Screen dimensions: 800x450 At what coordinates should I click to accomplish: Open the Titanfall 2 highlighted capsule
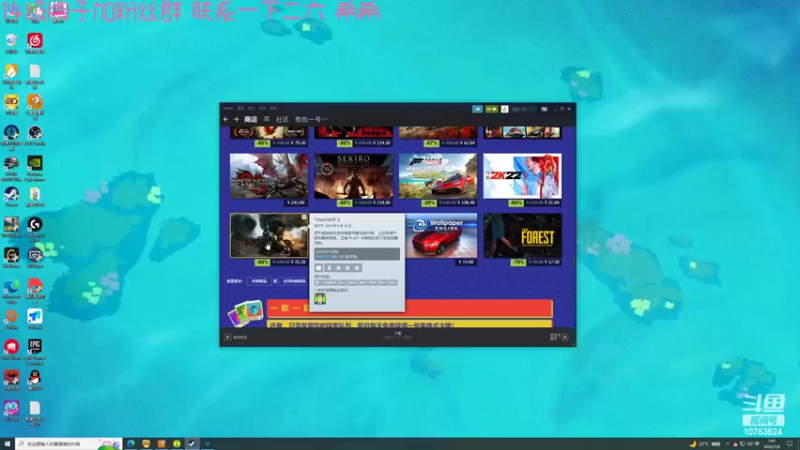pyautogui.click(x=269, y=235)
